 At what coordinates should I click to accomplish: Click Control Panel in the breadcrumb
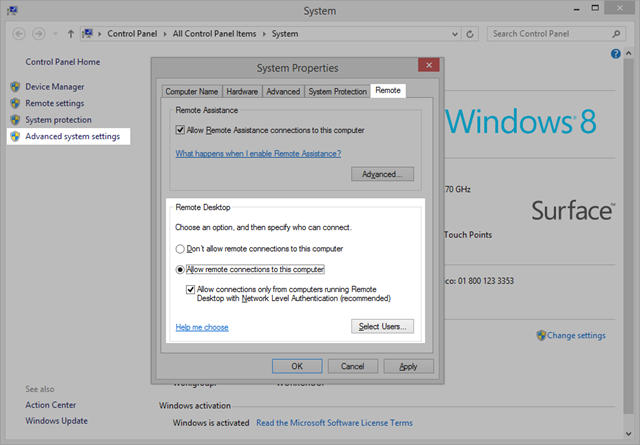[132, 34]
